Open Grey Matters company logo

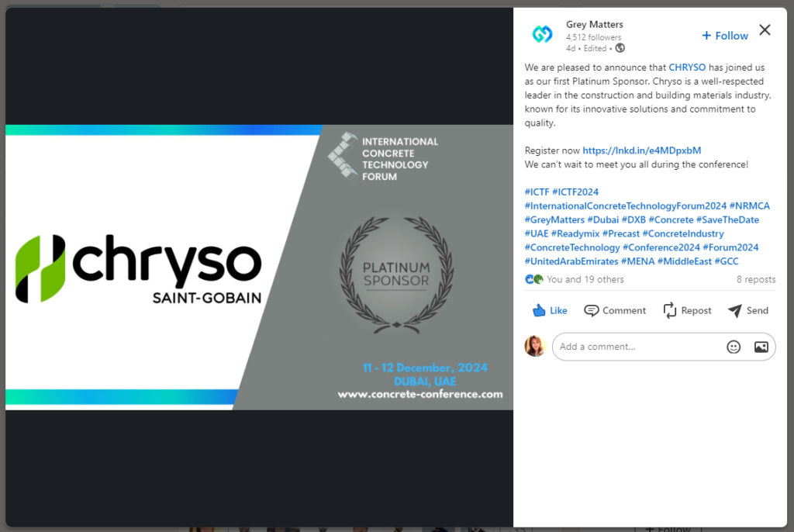[542, 34]
